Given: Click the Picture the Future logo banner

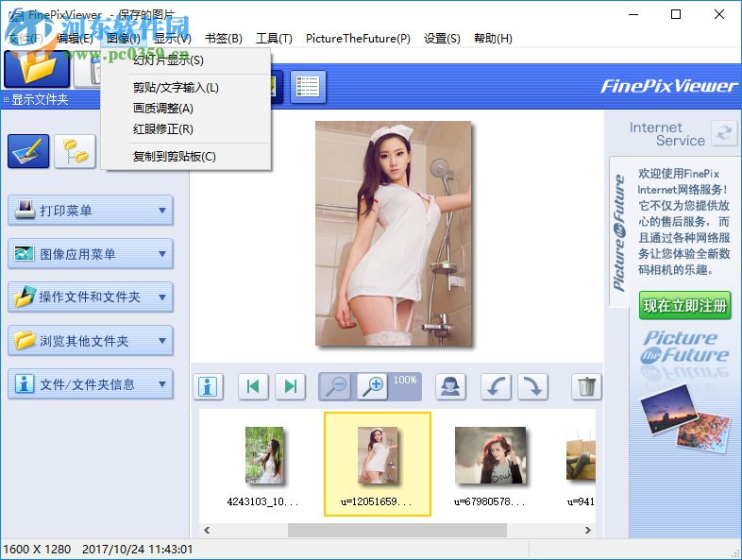Looking at the screenshot, I should point(684,348).
